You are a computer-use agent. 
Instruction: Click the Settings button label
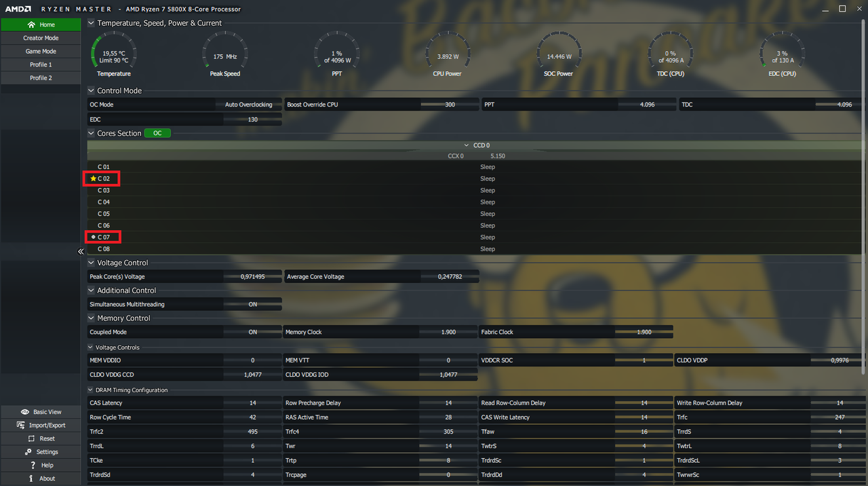[x=47, y=451]
